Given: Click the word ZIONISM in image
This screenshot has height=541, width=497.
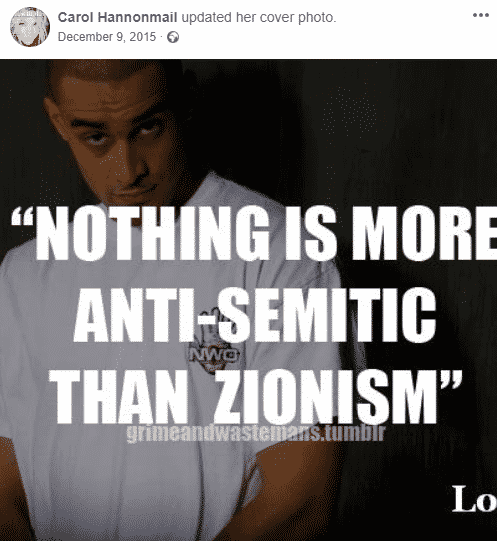Looking at the screenshot, I should pos(325,397).
